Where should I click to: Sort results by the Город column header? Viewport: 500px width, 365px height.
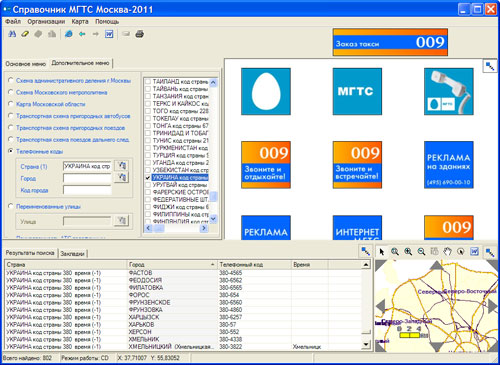point(172,264)
